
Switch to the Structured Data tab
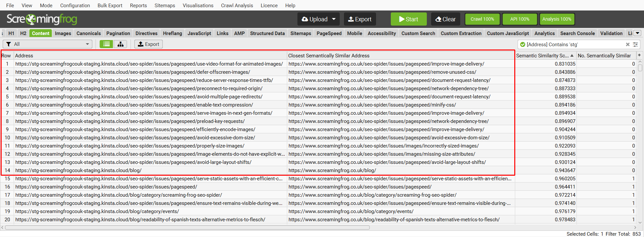coord(267,33)
